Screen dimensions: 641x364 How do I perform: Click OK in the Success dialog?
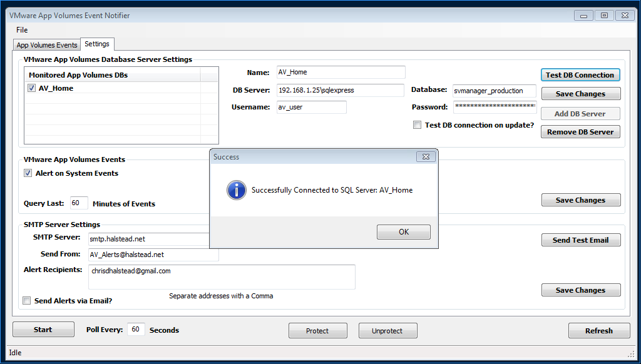pos(403,232)
